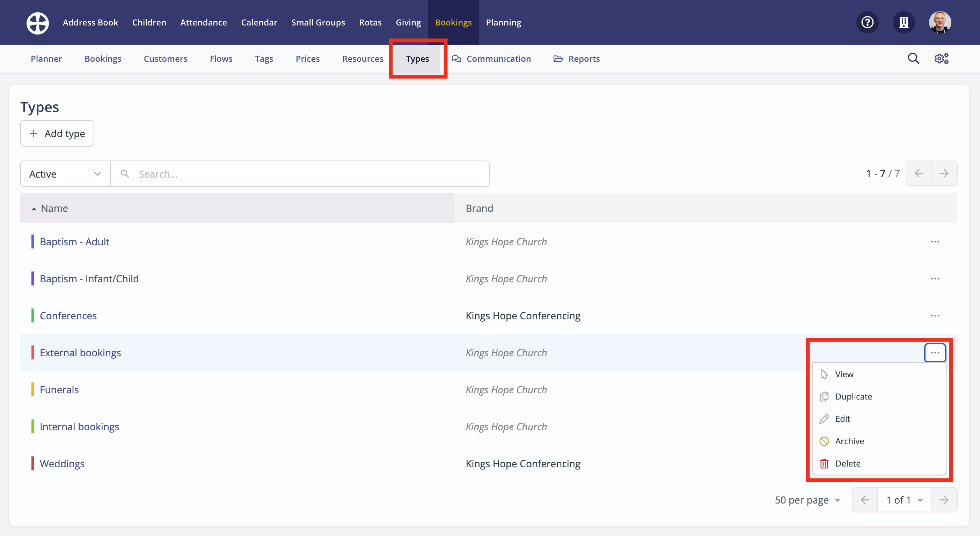The height and width of the screenshot is (536, 980).
Task: Choose Delete from the context menu
Action: tap(879, 464)
